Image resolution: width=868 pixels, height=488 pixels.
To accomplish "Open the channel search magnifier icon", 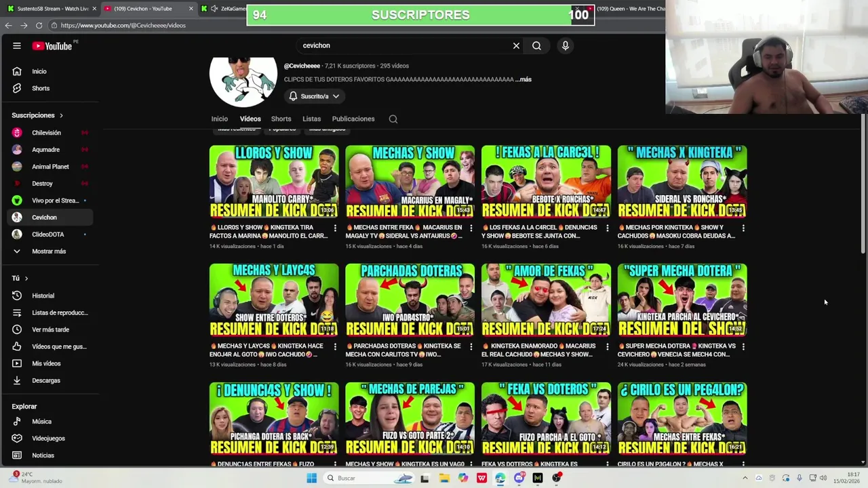I will [x=393, y=119].
